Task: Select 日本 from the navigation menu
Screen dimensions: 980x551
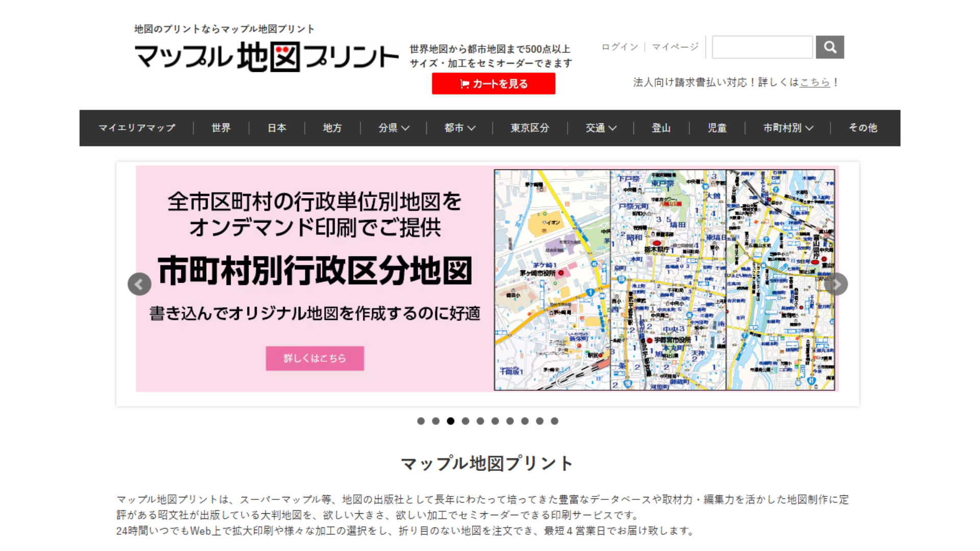Action: pos(276,128)
